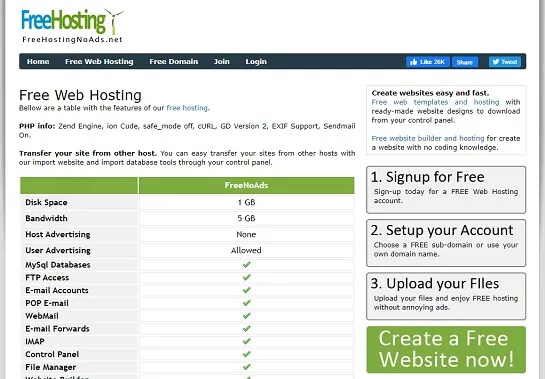Click the Facebook Share button
The image size is (545, 379).
(465, 62)
